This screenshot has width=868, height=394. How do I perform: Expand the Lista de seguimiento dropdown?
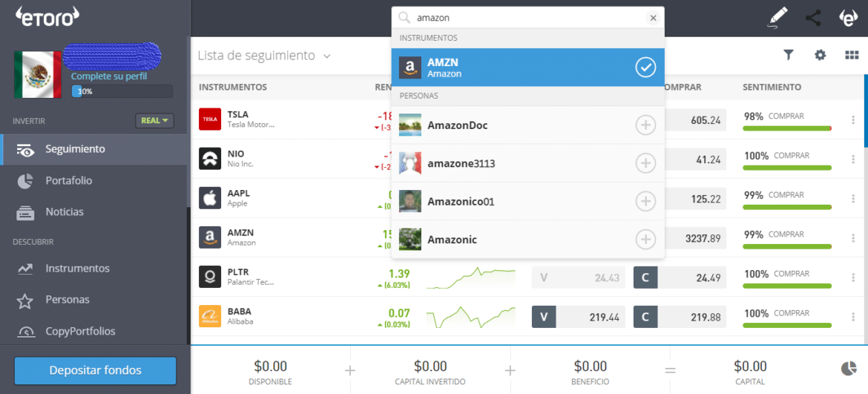click(x=326, y=56)
